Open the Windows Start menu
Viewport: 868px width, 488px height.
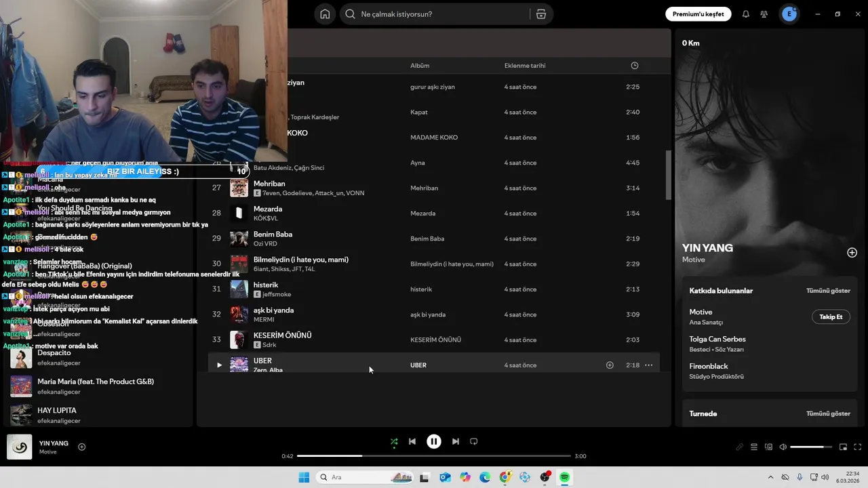point(304,477)
